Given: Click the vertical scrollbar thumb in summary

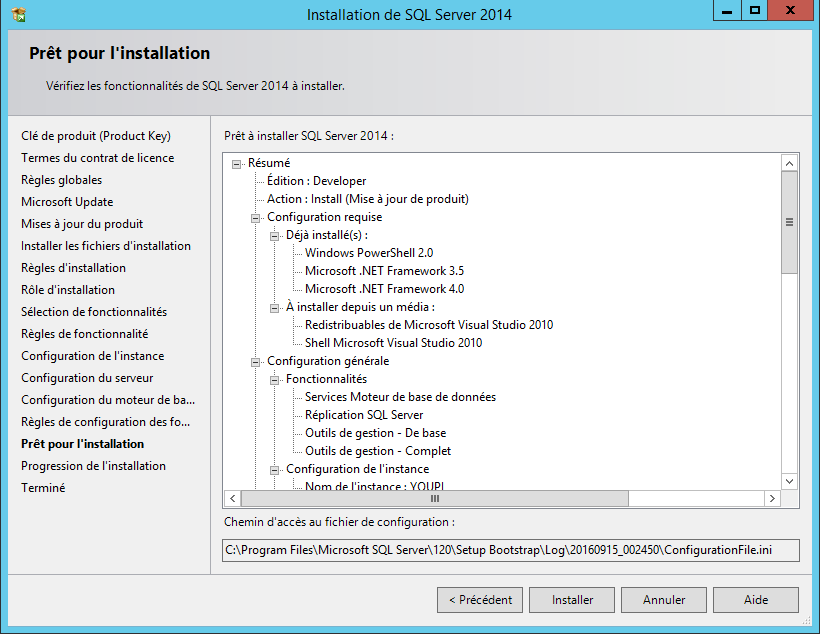Looking at the screenshot, I should 789,222.
